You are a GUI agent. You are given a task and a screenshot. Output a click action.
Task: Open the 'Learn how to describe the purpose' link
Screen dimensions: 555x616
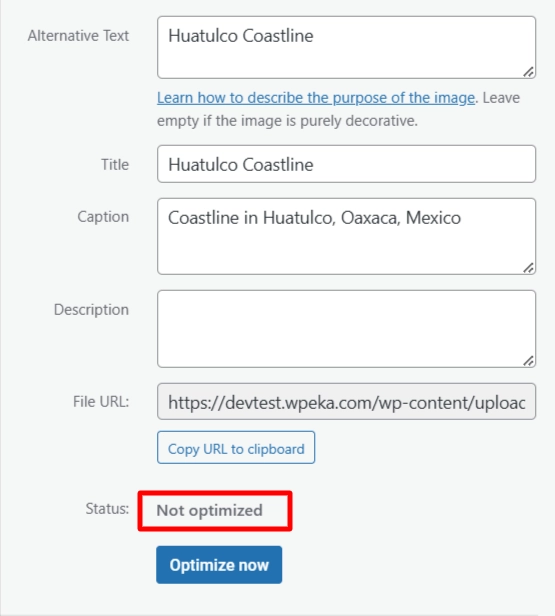[316, 97]
